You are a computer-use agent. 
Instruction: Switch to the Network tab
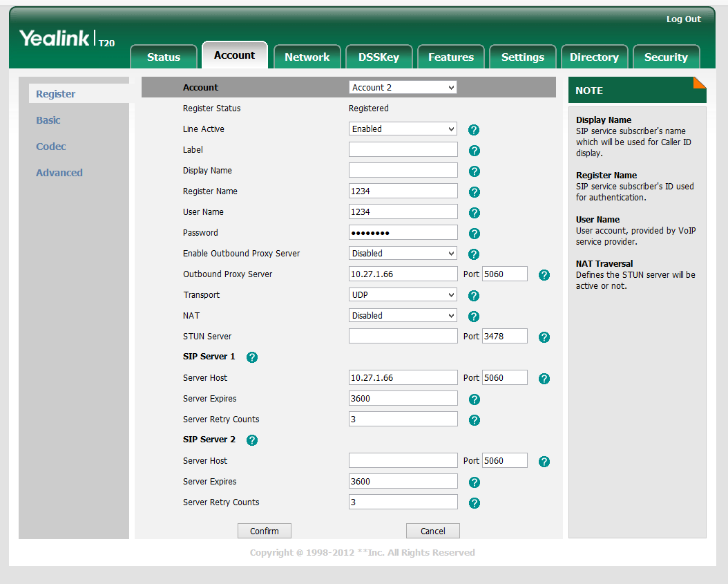click(307, 57)
